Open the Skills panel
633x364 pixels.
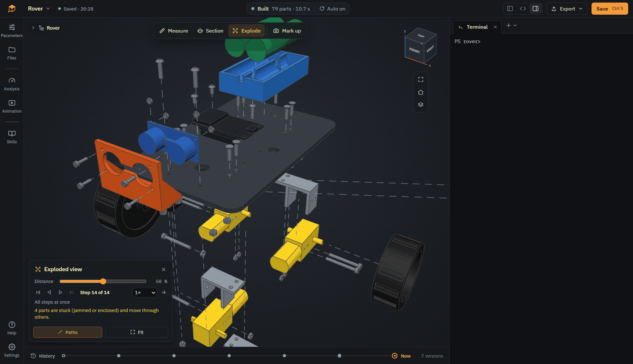pyautogui.click(x=12, y=137)
